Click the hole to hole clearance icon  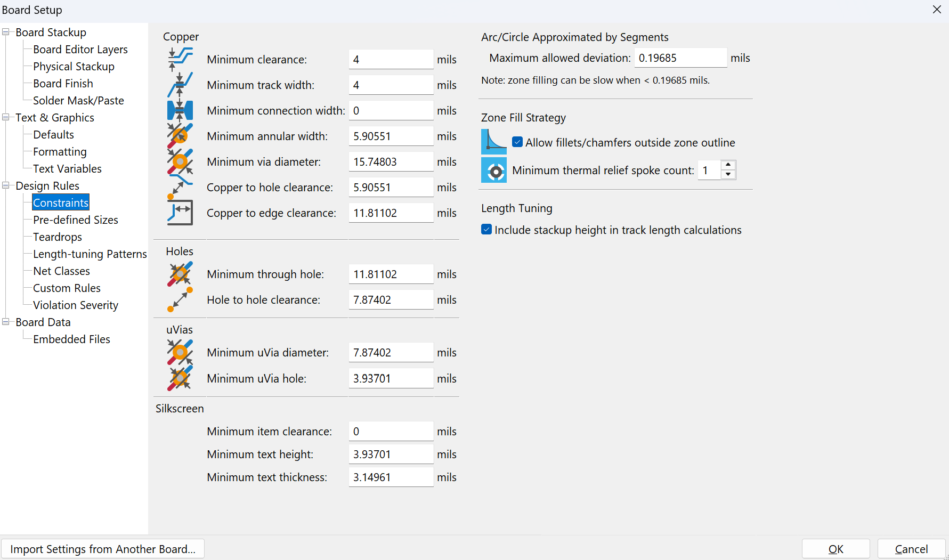click(x=180, y=299)
